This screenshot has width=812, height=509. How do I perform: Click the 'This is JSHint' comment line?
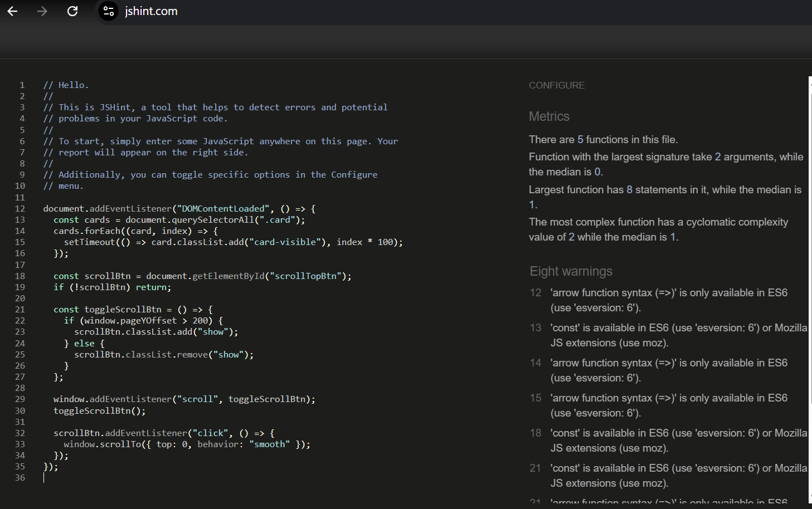215,107
